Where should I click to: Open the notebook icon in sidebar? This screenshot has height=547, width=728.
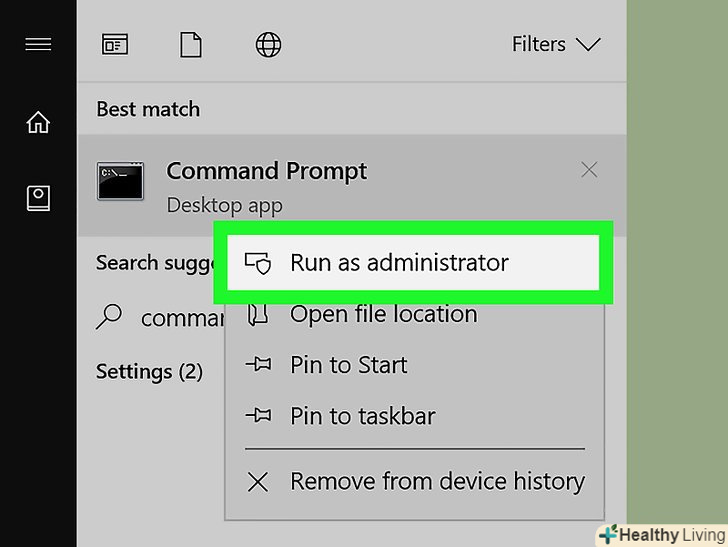[x=38, y=198]
